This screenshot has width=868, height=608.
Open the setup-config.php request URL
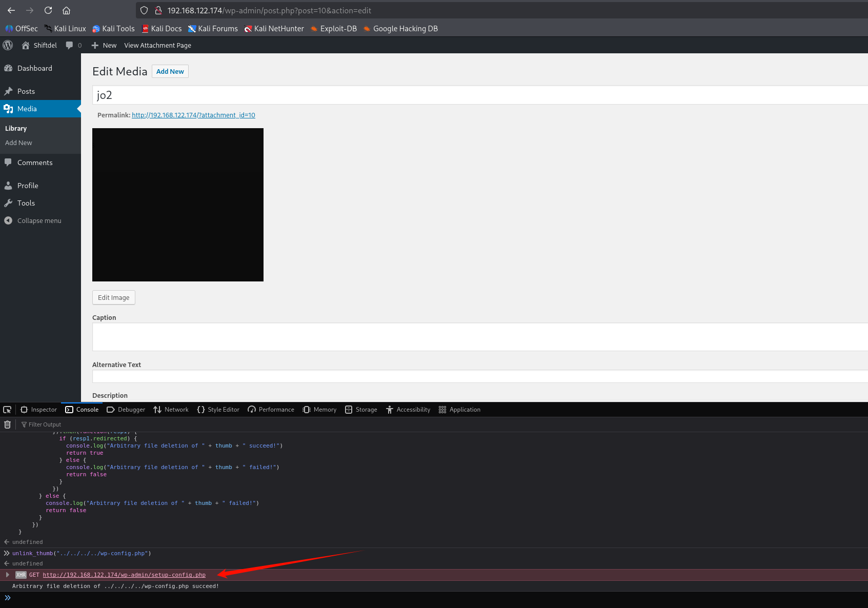click(124, 575)
